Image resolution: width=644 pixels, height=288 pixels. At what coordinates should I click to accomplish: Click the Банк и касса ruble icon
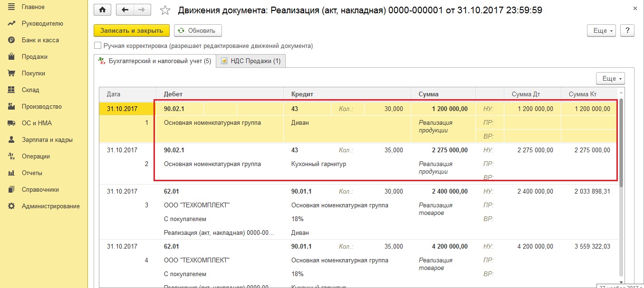pyautogui.click(x=11, y=40)
